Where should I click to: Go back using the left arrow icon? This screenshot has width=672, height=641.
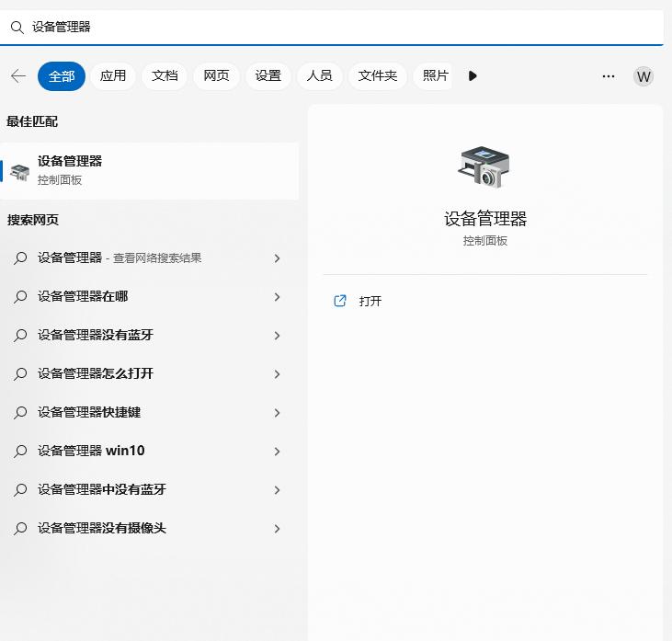click(x=18, y=76)
